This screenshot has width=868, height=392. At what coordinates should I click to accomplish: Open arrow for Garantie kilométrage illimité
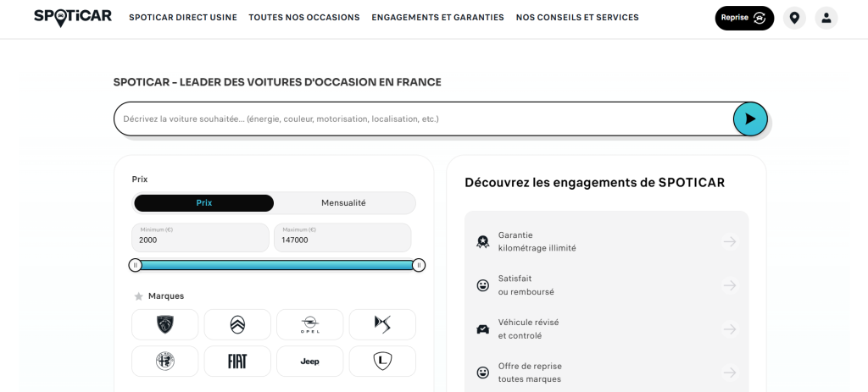(x=730, y=241)
